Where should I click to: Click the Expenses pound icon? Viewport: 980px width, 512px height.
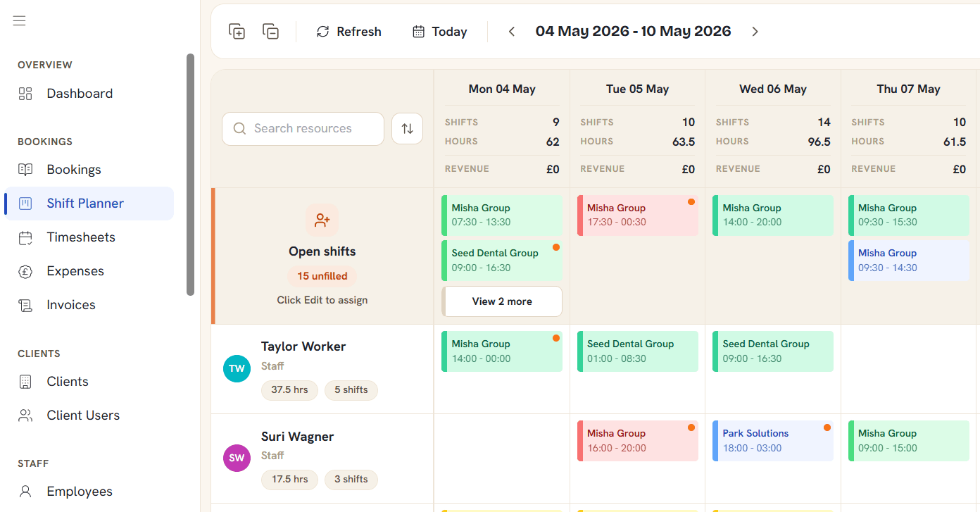(25, 271)
